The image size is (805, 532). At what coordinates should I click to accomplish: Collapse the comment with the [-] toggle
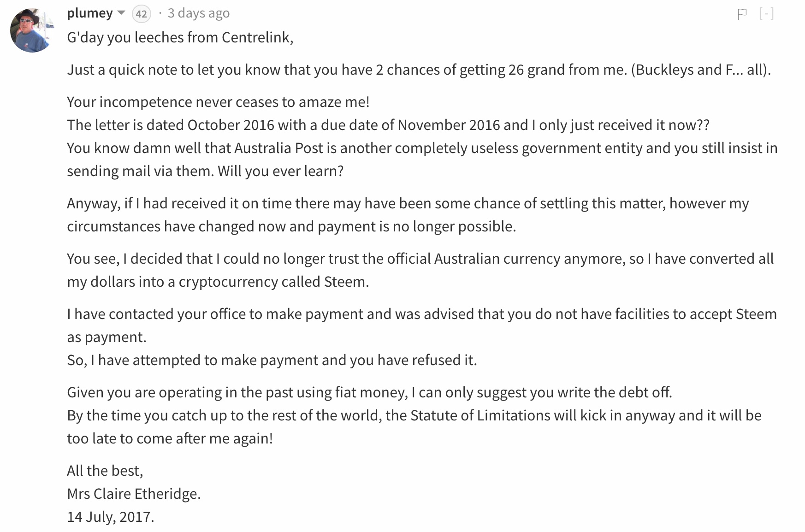point(766,14)
